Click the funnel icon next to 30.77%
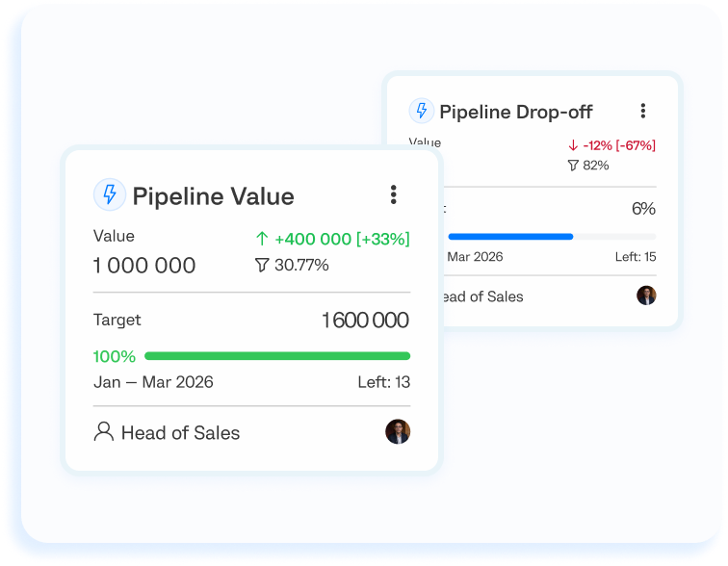The image size is (728, 566). point(262,266)
